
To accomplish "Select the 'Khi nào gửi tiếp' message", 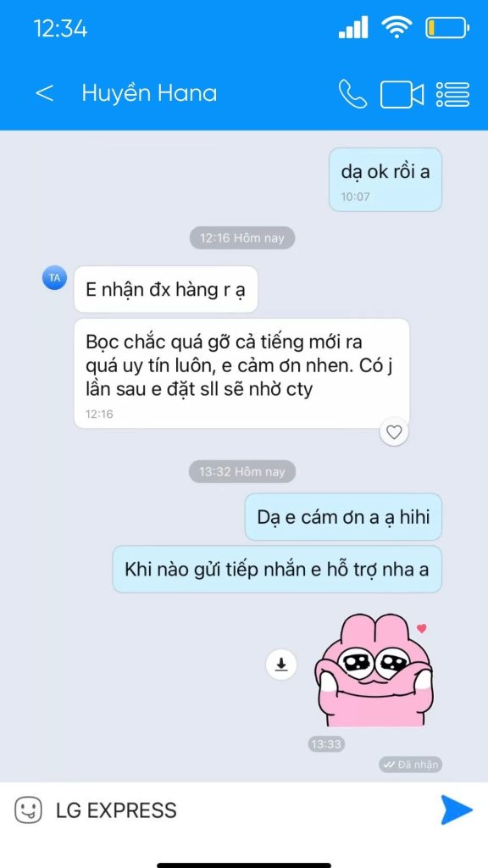I will (x=277, y=569).
